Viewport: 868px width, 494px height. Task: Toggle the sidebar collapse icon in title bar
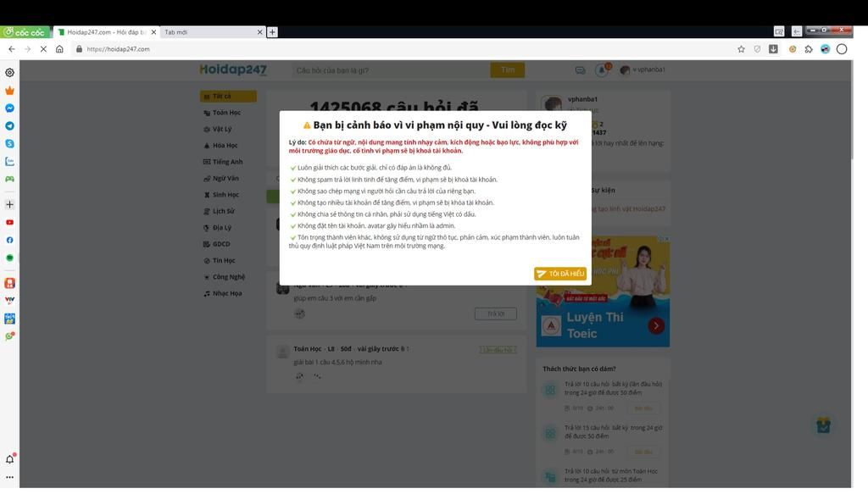pyautogui.click(x=797, y=31)
